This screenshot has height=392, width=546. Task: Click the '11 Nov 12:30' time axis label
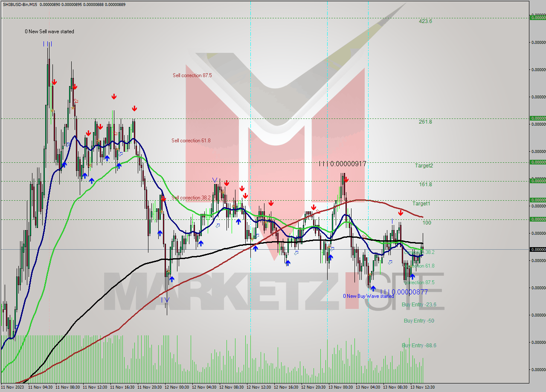[95, 387]
